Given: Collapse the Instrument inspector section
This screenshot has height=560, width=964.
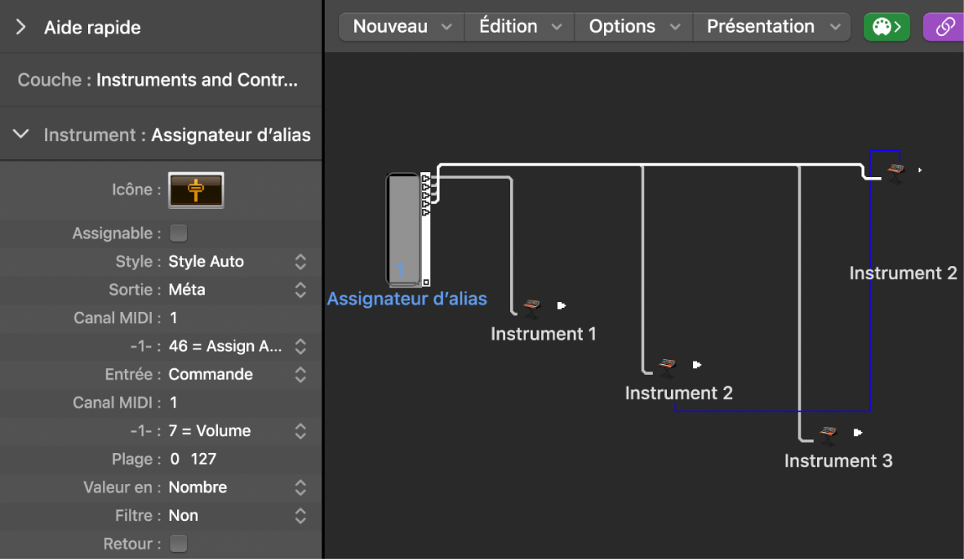Looking at the screenshot, I should point(21,135).
